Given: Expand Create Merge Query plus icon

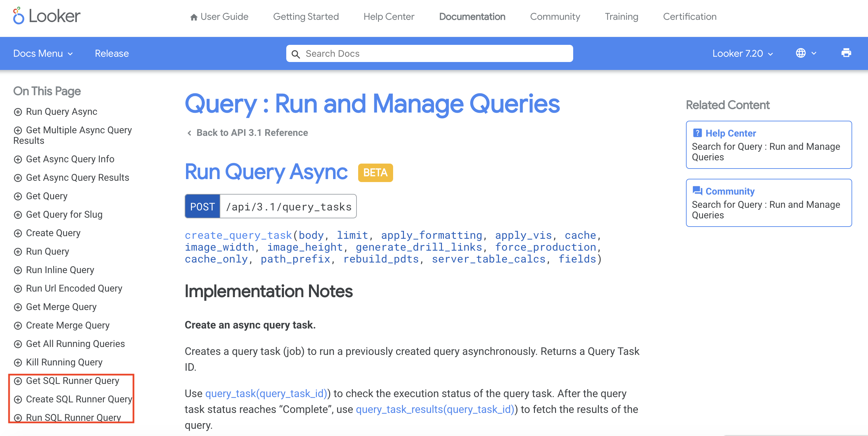Looking at the screenshot, I should tap(18, 326).
